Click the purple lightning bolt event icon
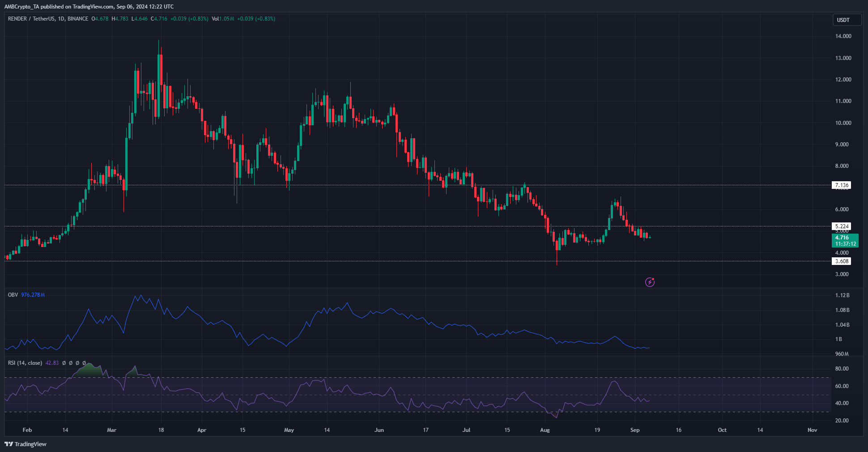This screenshot has width=868, height=452. click(x=650, y=282)
